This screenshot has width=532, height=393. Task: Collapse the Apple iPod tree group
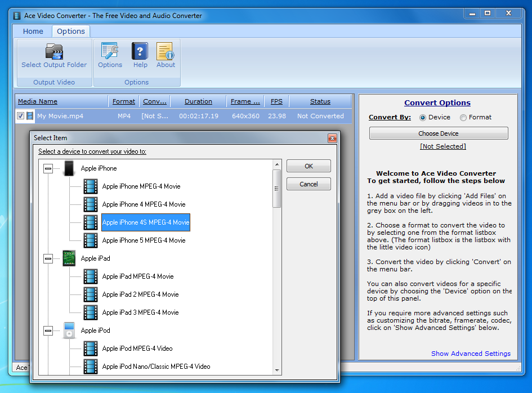coord(48,331)
